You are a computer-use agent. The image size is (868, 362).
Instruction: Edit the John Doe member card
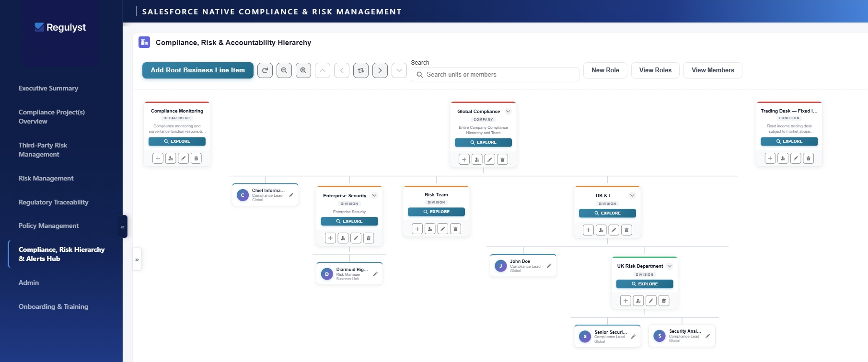549,266
